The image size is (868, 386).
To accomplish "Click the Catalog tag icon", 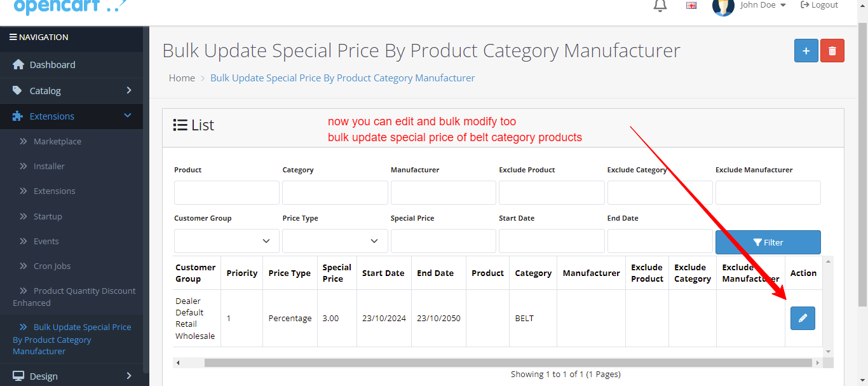I will 18,91.
